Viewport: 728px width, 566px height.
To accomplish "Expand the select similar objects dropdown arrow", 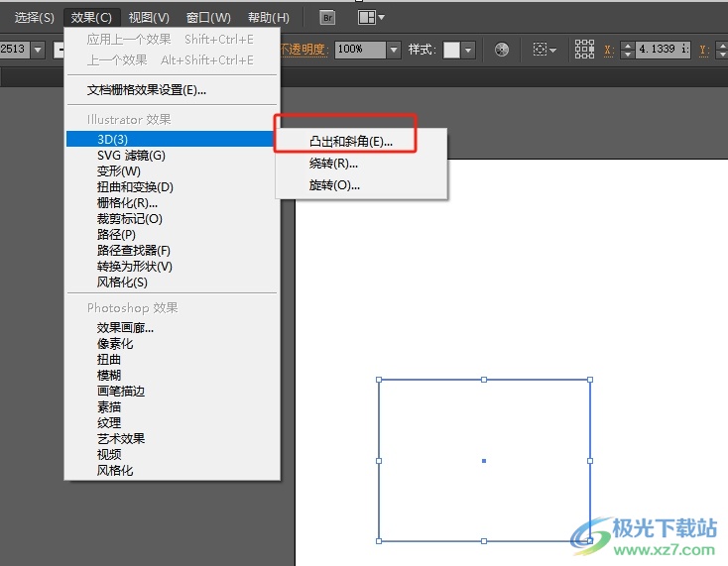I will click(x=552, y=50).
